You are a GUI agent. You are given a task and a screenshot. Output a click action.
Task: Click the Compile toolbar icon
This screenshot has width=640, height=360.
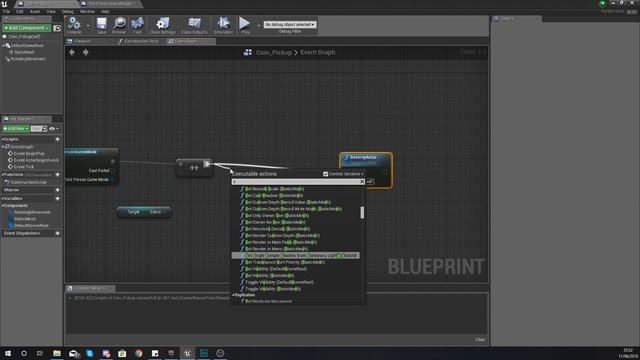pyautogui.click(x=74, y=25)
